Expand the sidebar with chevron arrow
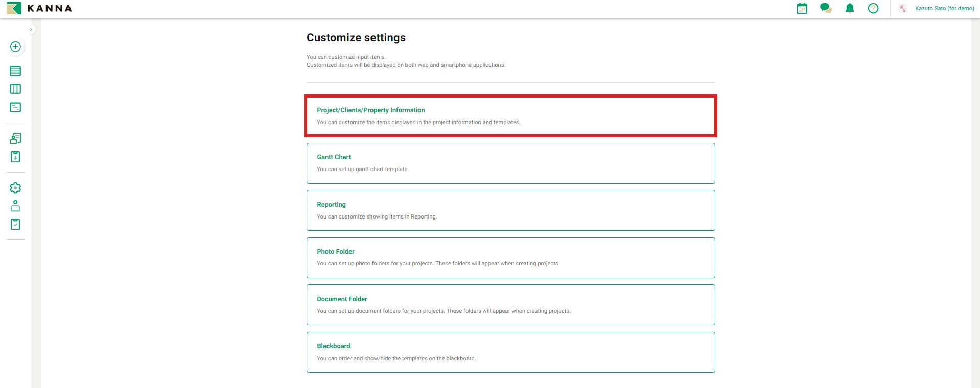Screen dimensions: 980x388 [x=31, y=30]
